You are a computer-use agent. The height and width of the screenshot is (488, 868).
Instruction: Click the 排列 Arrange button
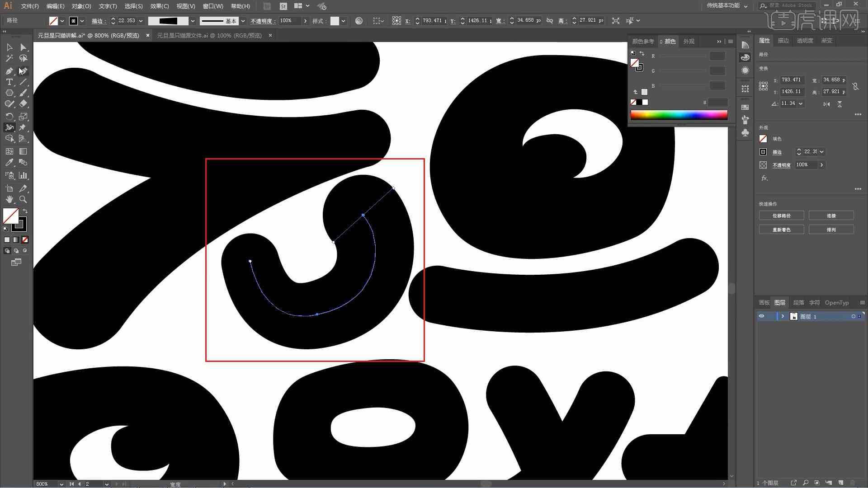pos(832,230)
